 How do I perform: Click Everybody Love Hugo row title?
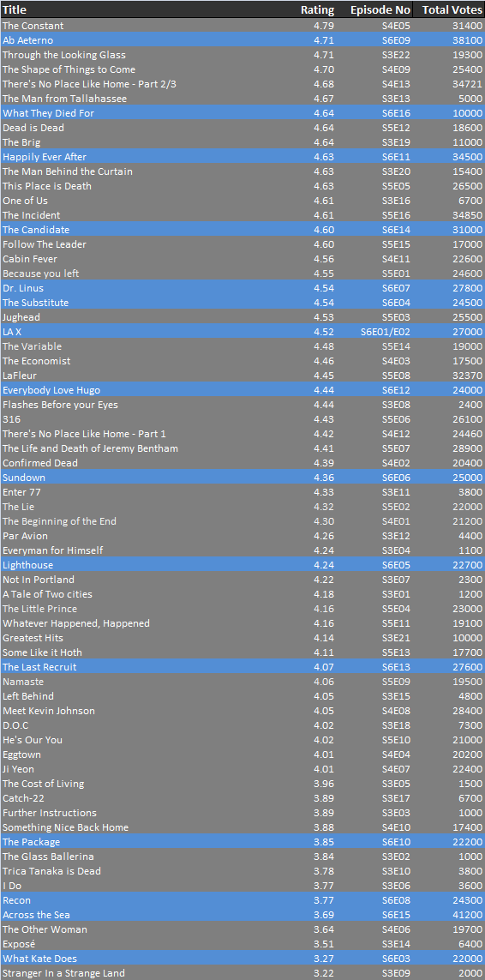point(51,390)
